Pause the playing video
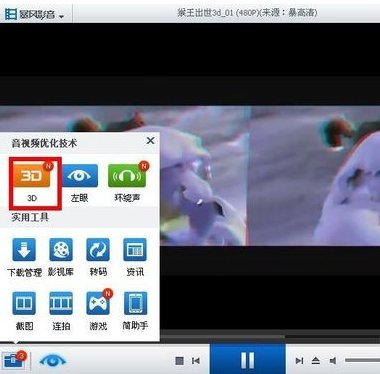380x374 pixels. click(247, 360)
